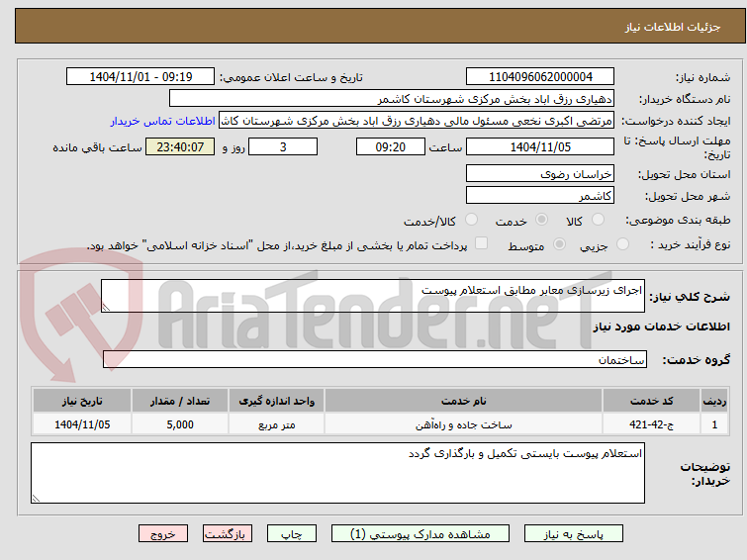Click the تعداد / مقدار column header
Screen dimensions: 747x560
point(180,401)
